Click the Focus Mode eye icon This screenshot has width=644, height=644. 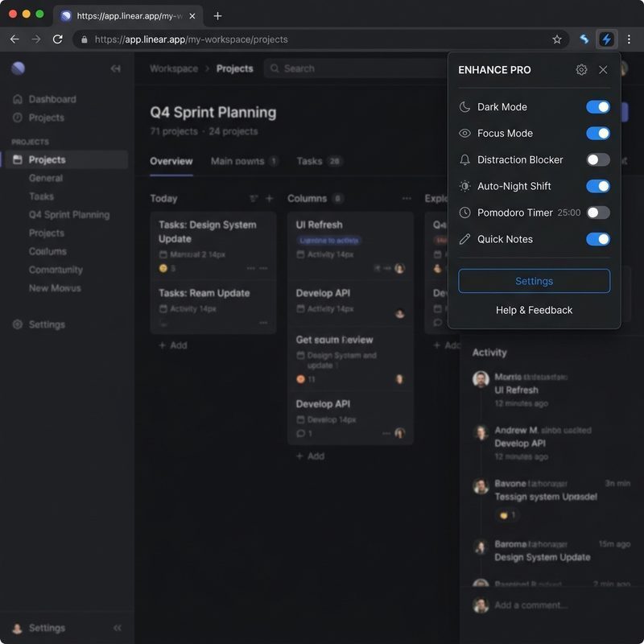464,133
